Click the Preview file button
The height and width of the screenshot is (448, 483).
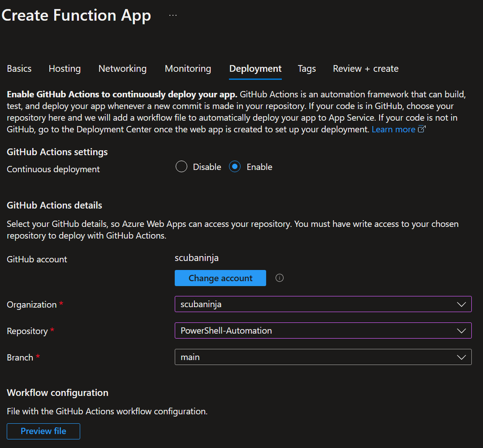44,431
